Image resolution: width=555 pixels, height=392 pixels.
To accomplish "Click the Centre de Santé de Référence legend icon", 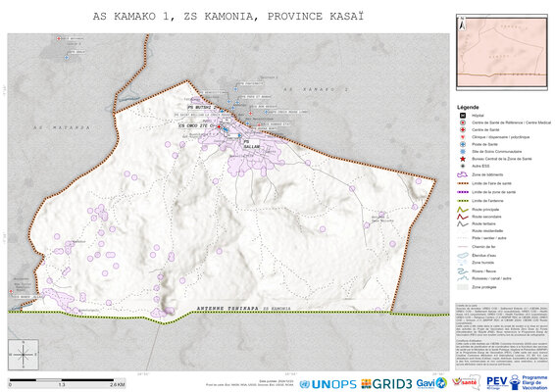I will pos(463,122).
